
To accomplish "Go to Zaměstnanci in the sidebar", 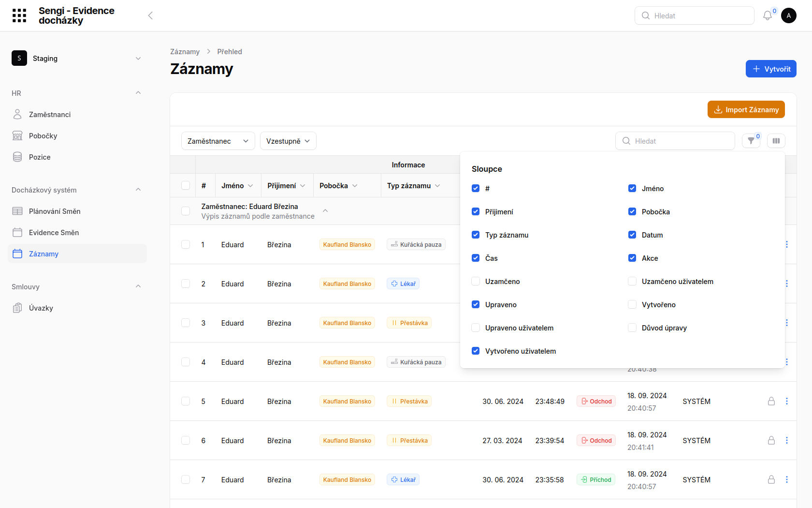I will (x=77, y=114).
